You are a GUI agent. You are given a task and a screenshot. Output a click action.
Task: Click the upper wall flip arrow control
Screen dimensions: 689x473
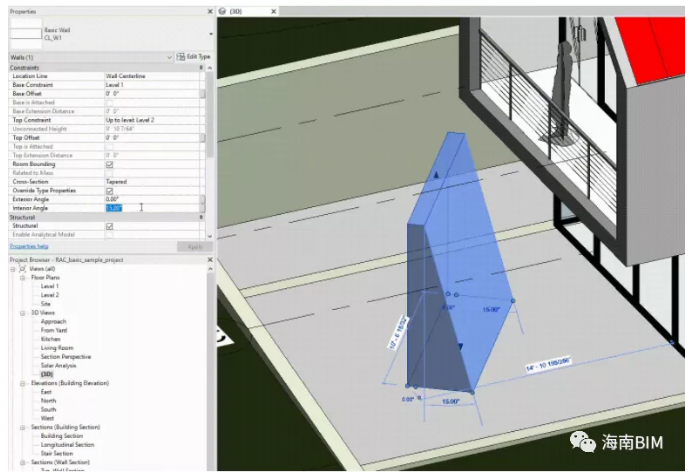pyautogui.click(x=436, y=175)
